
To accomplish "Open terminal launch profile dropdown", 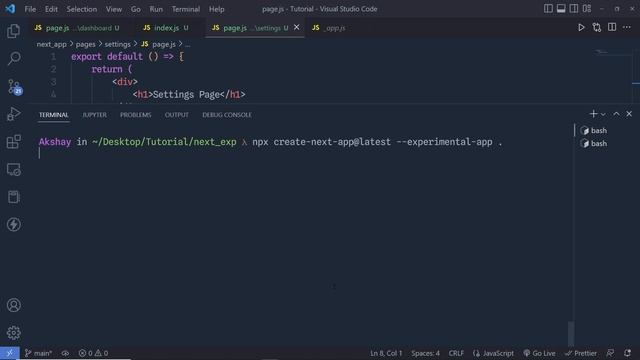I will [603, 114].
